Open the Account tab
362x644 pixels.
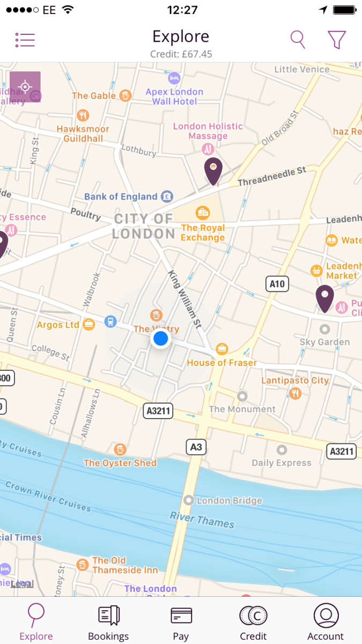click(326, 623)
